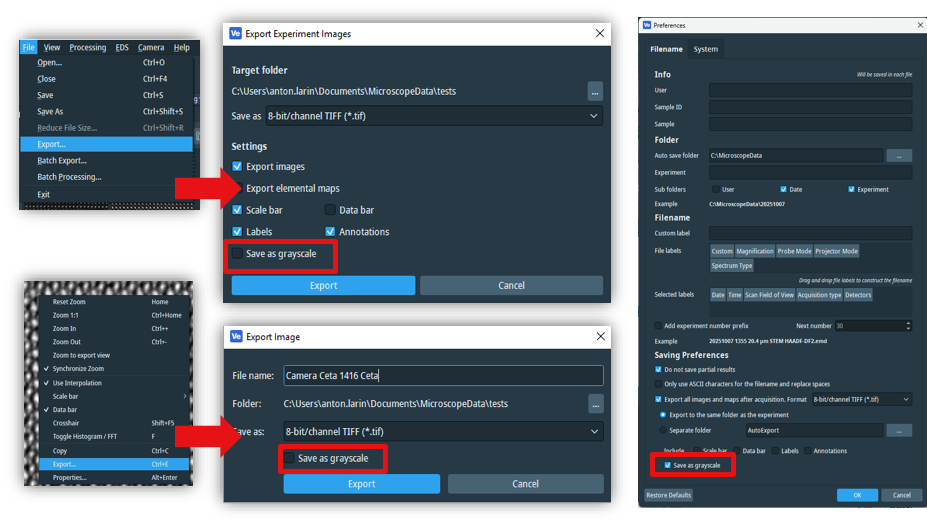Open the Processing menu
Image resolution: width=927 pixels, height=522 pixels.
(87, 47)
